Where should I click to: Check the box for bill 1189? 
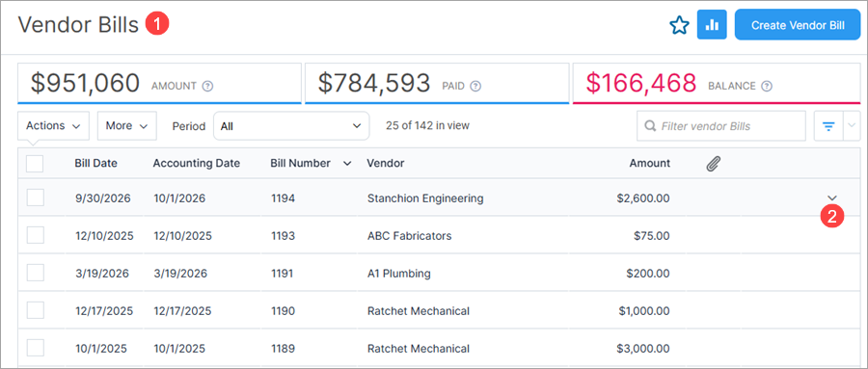[x=36, y=348]
